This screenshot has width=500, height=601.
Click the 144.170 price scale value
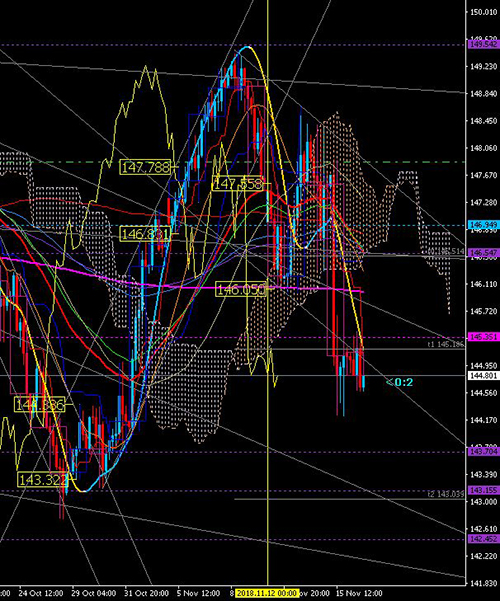click(x=484, y=420)
